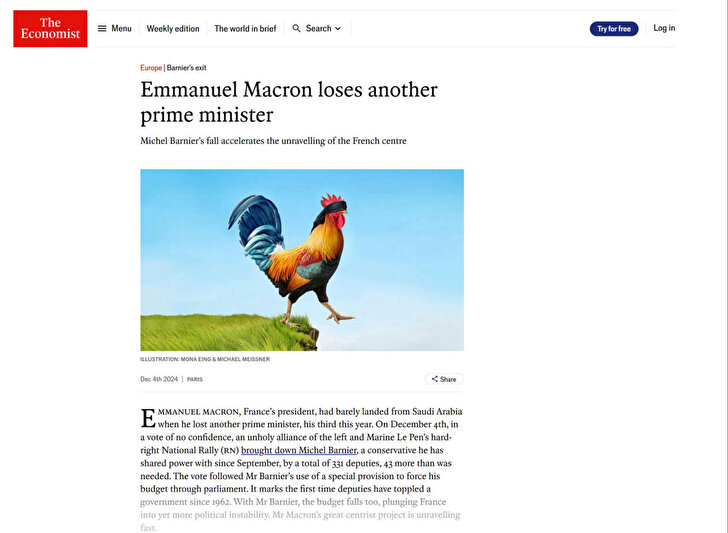Click the article headline about Macron
This screenshot has height=533, width=728.
289,102
